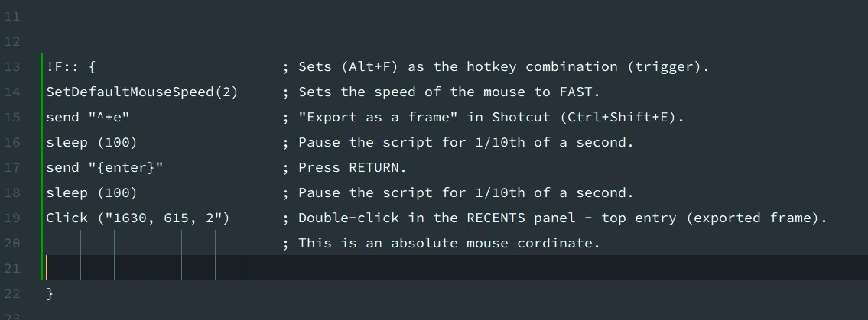Screen dimensions: 868x320
Task: Click line number 22 in the gutter
Action: (11, 294)
